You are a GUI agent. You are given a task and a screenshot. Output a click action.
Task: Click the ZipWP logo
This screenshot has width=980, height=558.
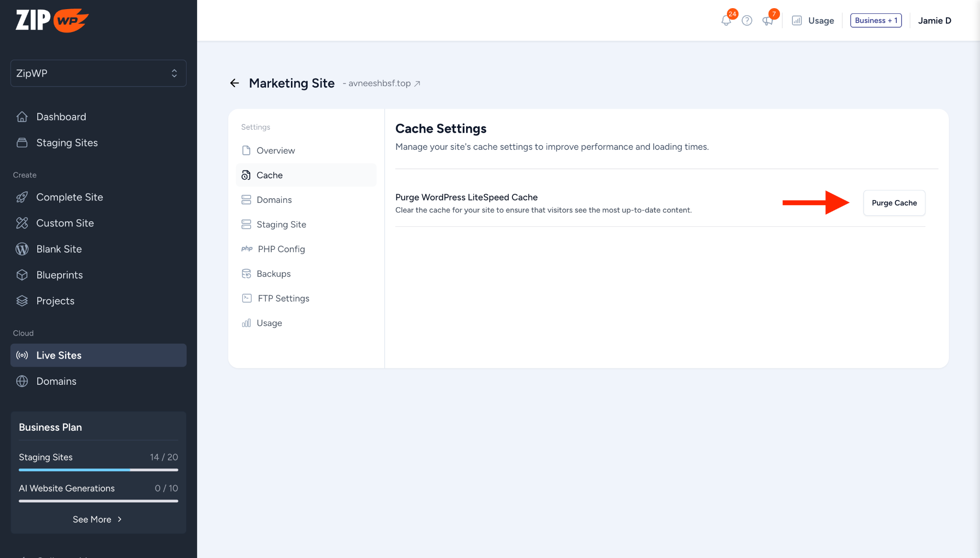coord(52,20)
